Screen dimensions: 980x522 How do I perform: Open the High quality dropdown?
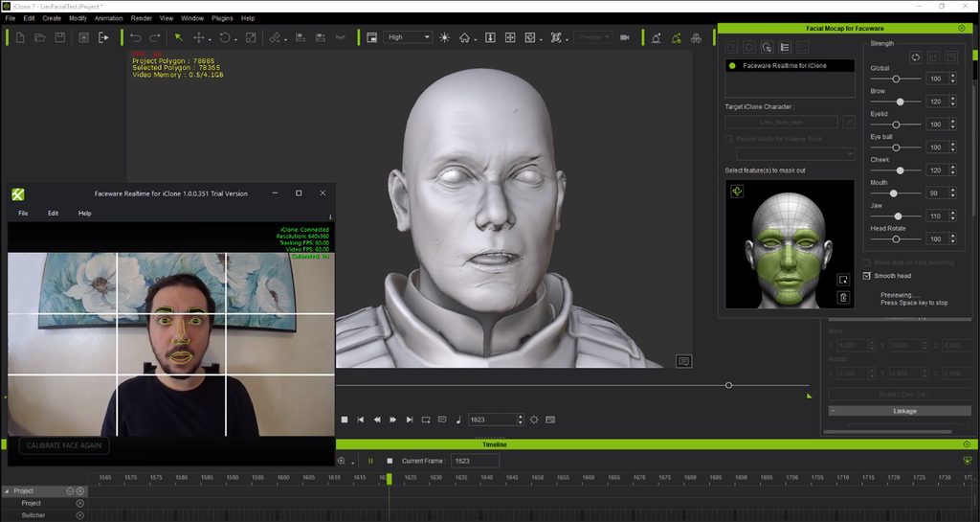407,37
